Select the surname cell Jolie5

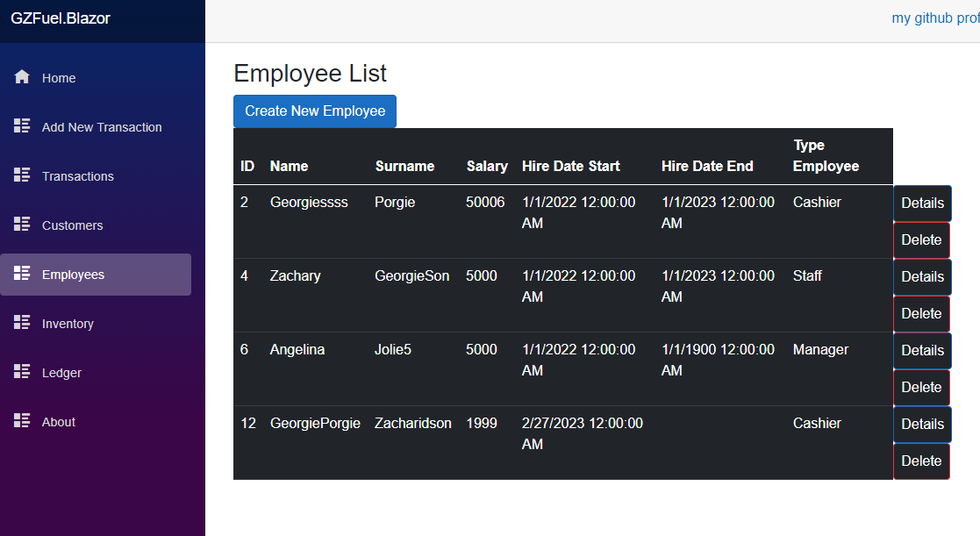coord(392,350)
